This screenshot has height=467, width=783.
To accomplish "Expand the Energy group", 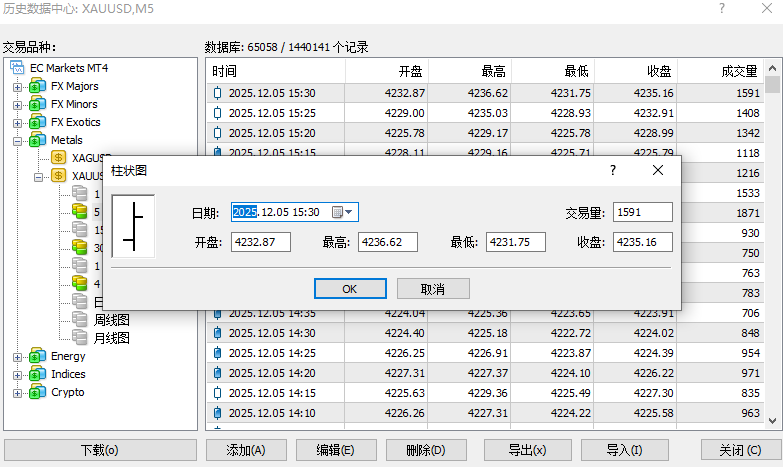I will click(x=17, y=356).
